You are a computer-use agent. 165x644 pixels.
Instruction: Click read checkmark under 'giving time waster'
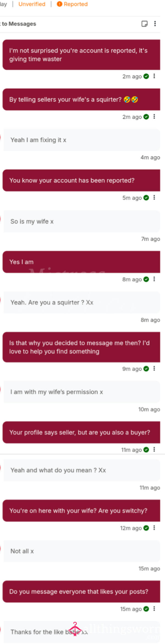(146, 76)
